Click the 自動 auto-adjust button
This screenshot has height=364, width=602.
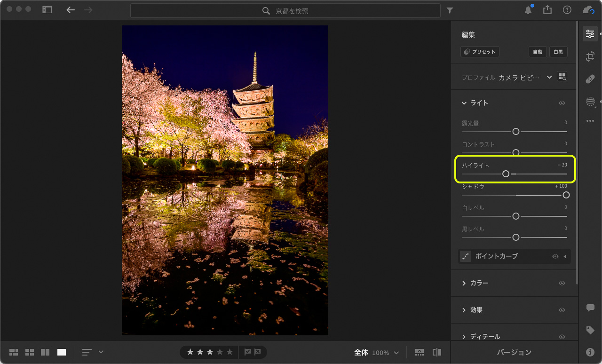click(538, 52)
